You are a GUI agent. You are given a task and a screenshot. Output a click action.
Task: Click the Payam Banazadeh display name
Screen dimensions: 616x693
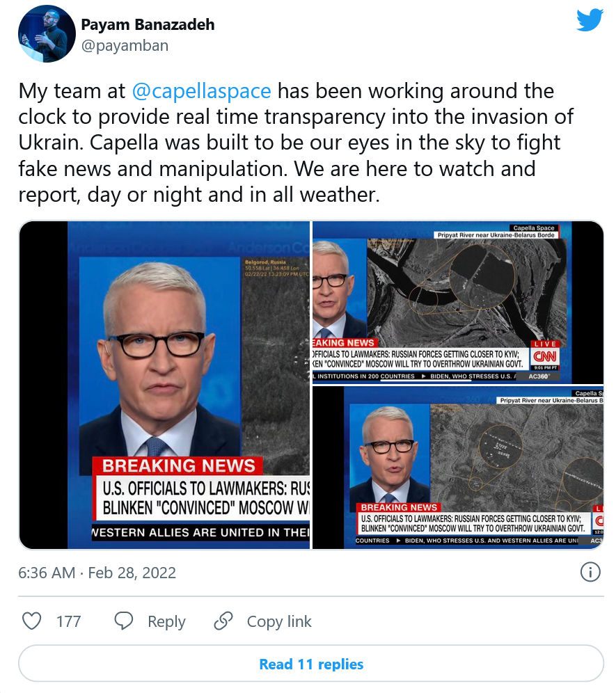pyautogui.click(x=148, y=25)
